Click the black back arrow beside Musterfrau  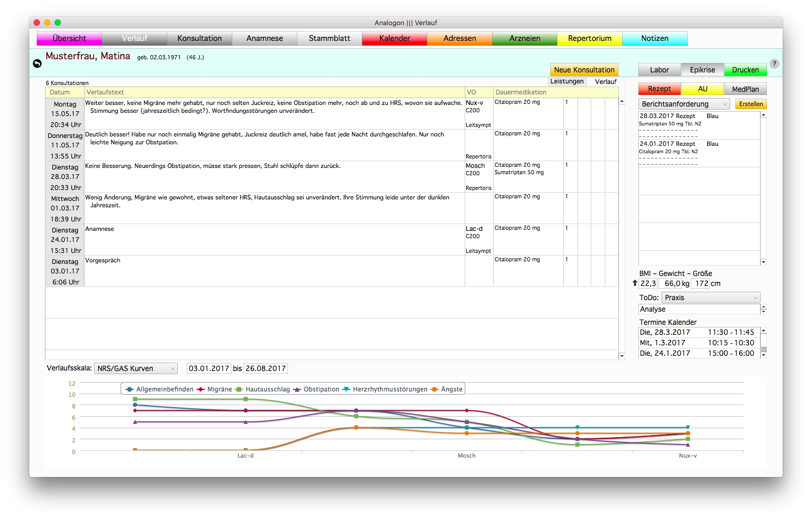(x=37, y=63)
